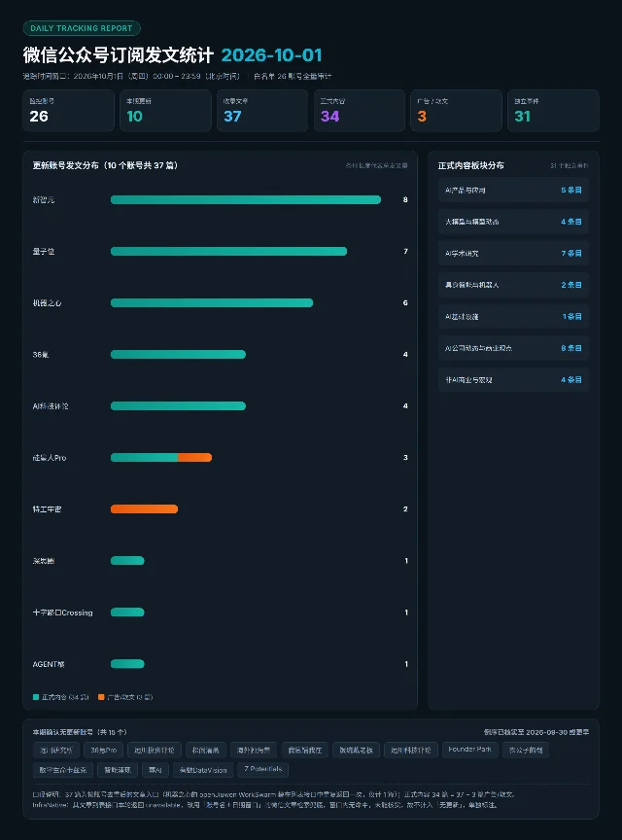The image size is (622, 840).
Task: Select the 36氪Pro account tag
Action: pyautogui.click(x=104, y=750)
